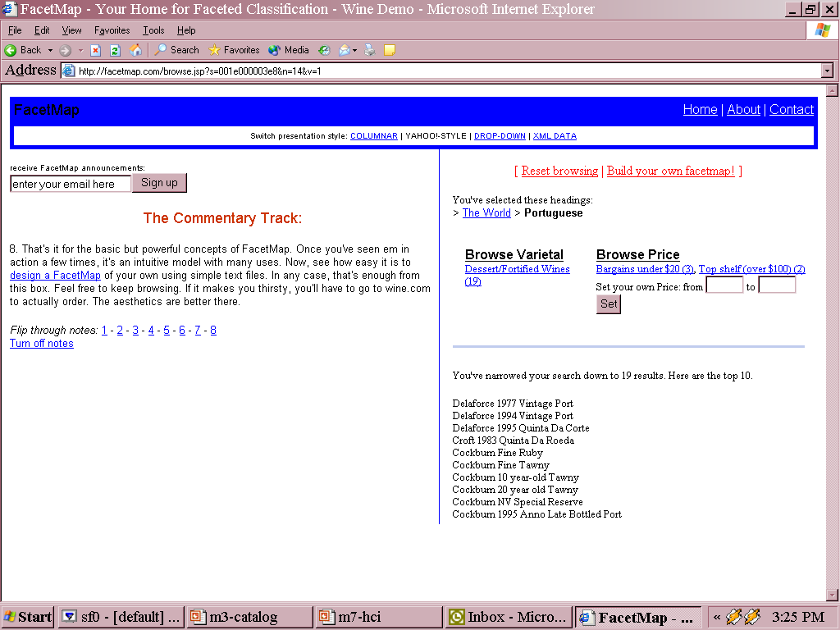Click the History toolbar icon

pyautogui.click(x=324, y=50)
